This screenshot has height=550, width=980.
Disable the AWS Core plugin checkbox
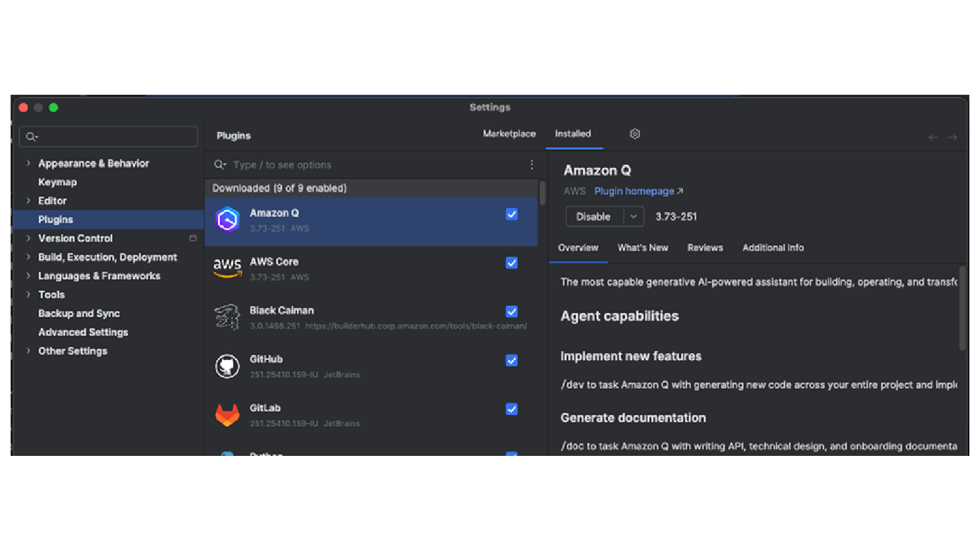(x=511, y=263)
